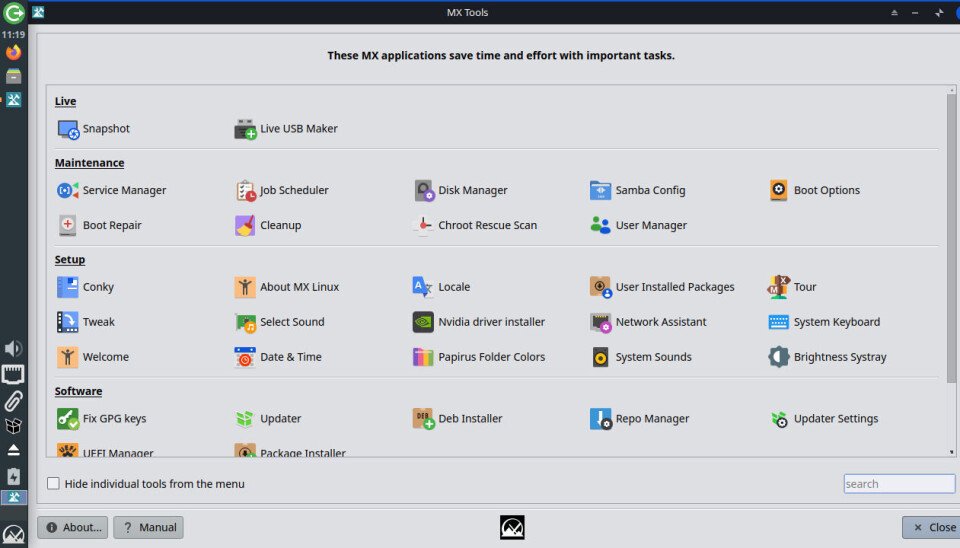Image resolution: width=960 pixels, height=548 pixels.
Task: Click the MX Tools title bar icon
Action: pyautogui.click(x=38, y=12)
